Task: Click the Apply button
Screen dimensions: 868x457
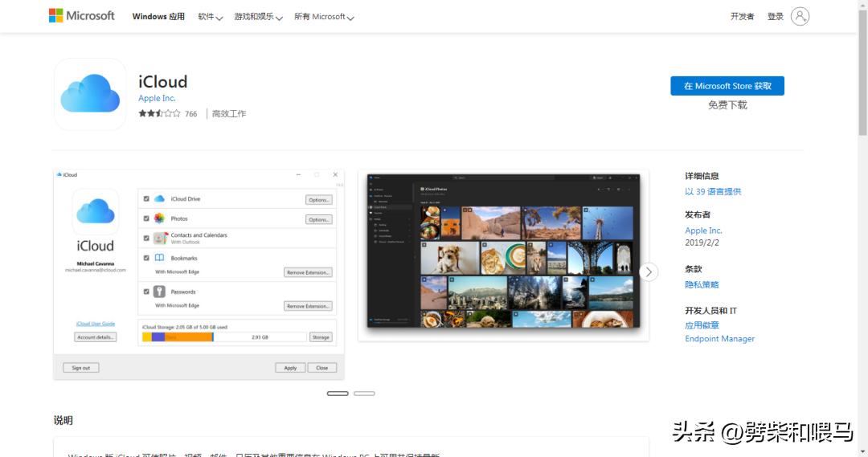Action: [x=290, y=368]
